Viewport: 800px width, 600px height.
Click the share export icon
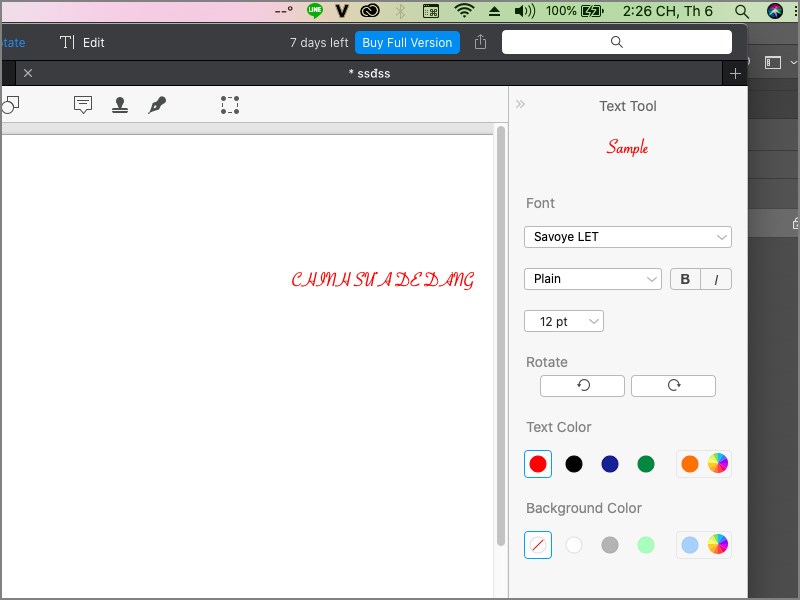coord(481,42)
